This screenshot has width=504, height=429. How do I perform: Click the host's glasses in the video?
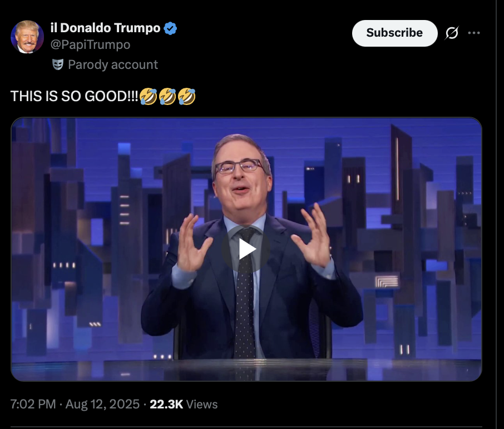pos(239,166)
